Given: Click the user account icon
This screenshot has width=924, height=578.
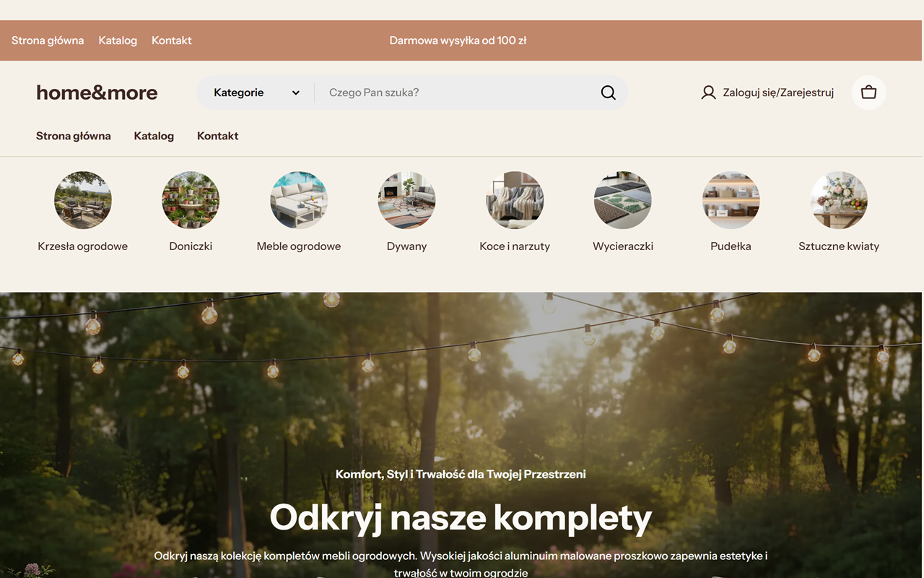Looking at the screenshot, I should [x=708, y=92].
